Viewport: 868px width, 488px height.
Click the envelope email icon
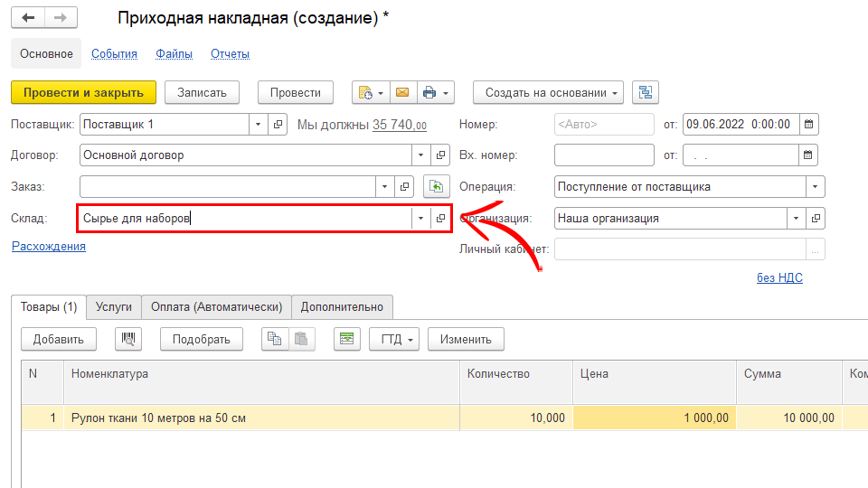pos(402,92)
